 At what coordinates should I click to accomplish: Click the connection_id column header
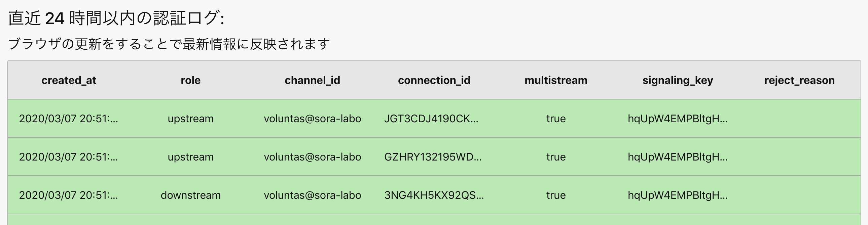(x=434, y=80)
